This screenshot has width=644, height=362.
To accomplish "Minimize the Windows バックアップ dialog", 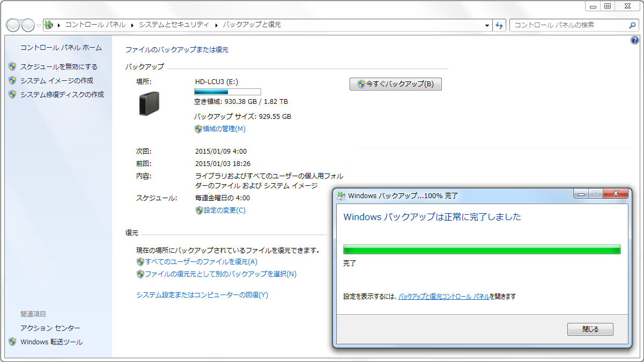I will (x=581, y=194).
